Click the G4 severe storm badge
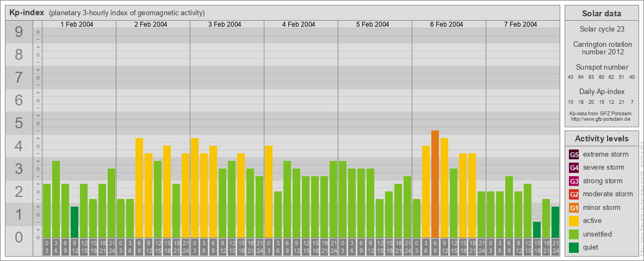Viewport: 644px width, 261px height. tap(574, 167)
